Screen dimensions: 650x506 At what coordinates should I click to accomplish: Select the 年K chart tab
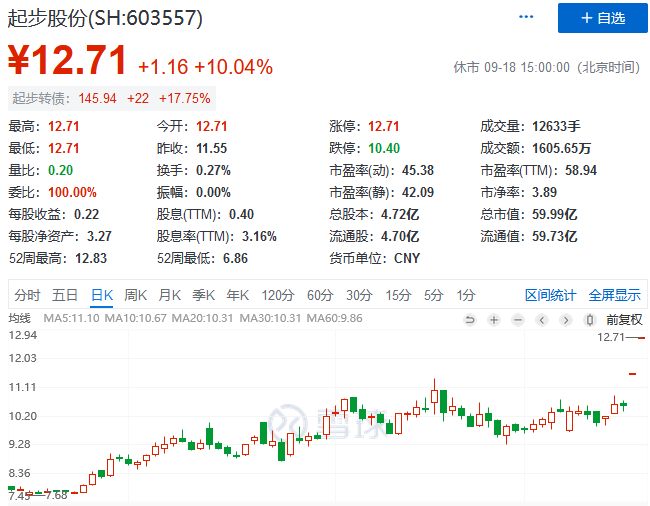[238, 295]
